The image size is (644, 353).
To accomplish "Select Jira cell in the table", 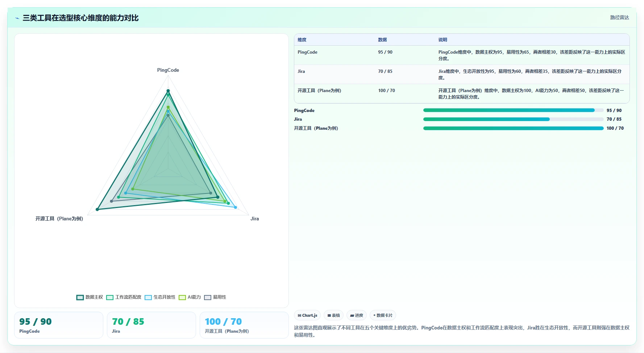I will (x=302, y=71).
